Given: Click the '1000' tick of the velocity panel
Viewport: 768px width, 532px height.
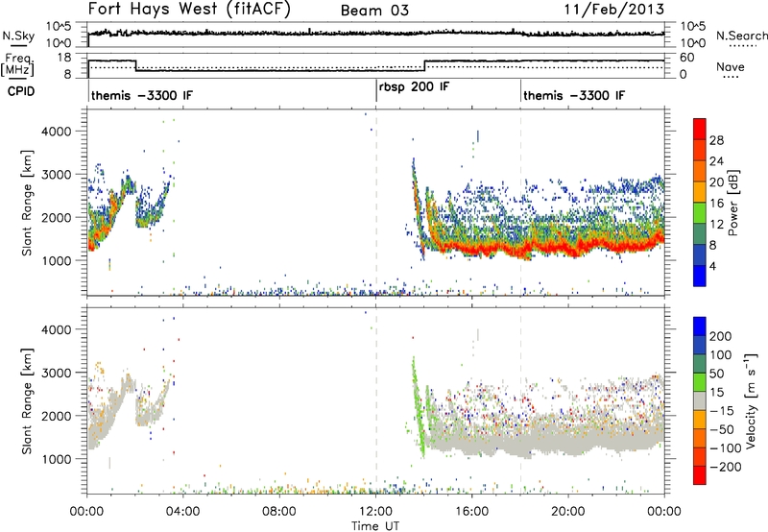Looking at the screenshot, I should click(x=57, y=459).
